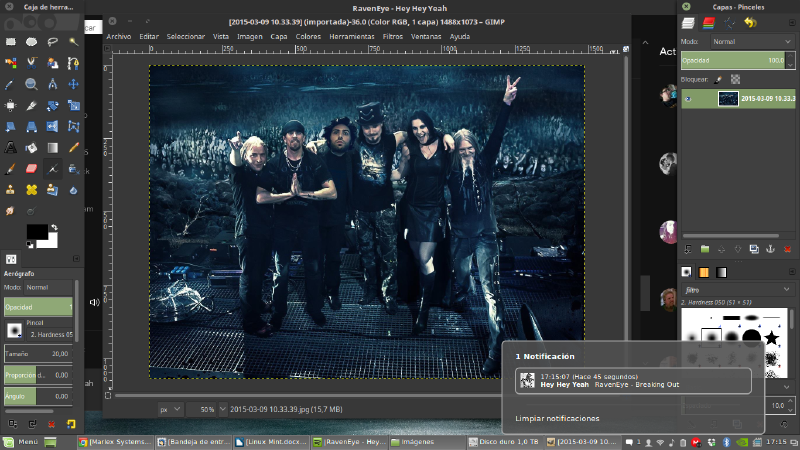
Task: Click Limpiar notificaciones
Action: click(557, 418)
